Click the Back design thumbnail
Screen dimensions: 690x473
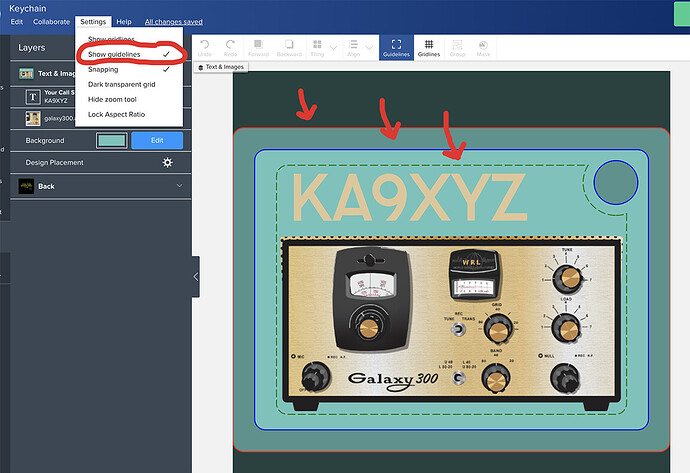pyautogui.click(x=26, y=186)
